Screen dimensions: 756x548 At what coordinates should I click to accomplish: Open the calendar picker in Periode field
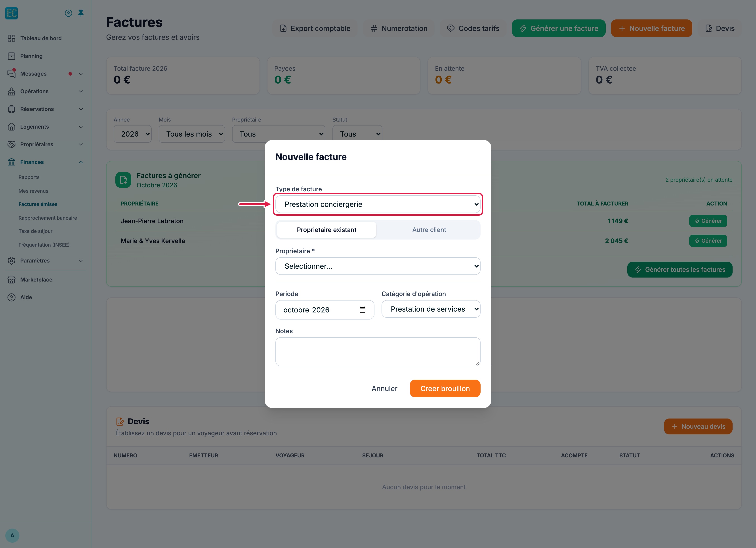362,310
